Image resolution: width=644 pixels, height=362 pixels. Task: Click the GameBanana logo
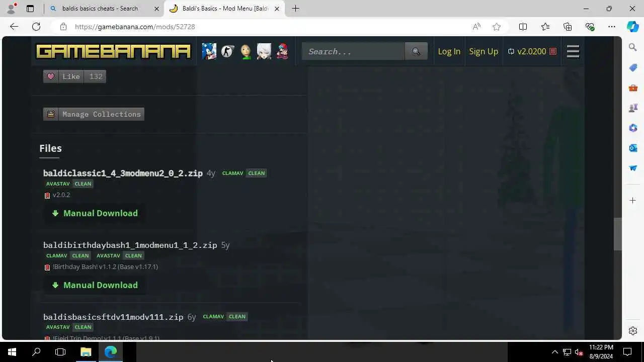point(113,51)
